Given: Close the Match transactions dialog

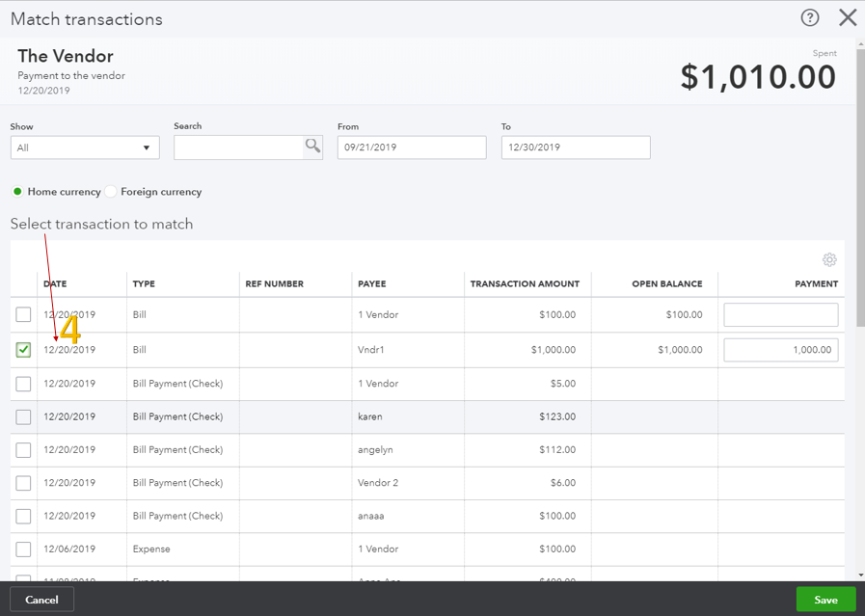Looking at the screenshot, I should pyautogui.click(x=848, y=17).
